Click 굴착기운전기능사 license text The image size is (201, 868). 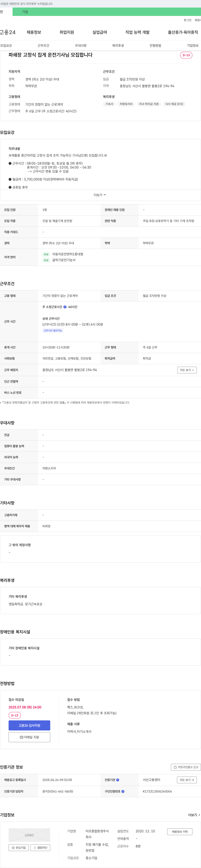pyautogui.click(x=64, y=260)
